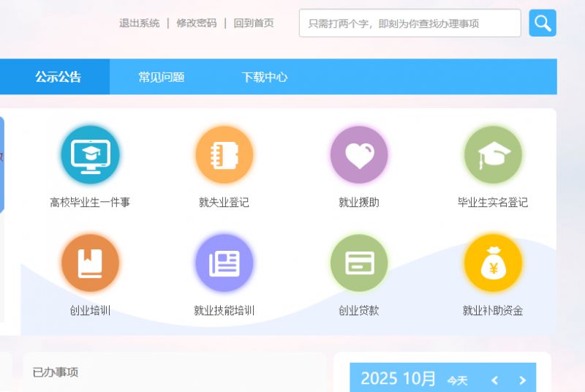Open 就业技能培训 newspaper icon
Image resolution: width=585 pixels, height=392 pixels.
coord(224,263)
